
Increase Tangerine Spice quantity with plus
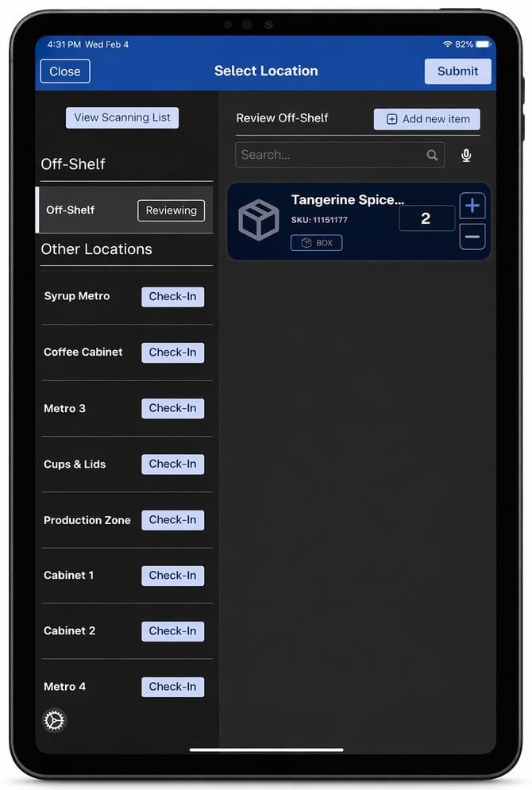(x=472, y=206)
